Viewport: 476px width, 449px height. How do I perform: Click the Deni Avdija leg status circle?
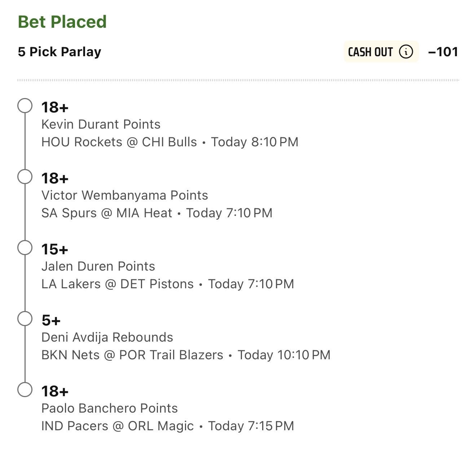(25, 319)
